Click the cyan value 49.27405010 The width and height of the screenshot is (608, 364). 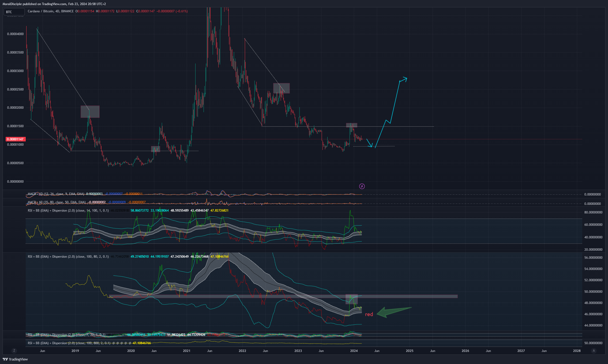pos(140,257)
